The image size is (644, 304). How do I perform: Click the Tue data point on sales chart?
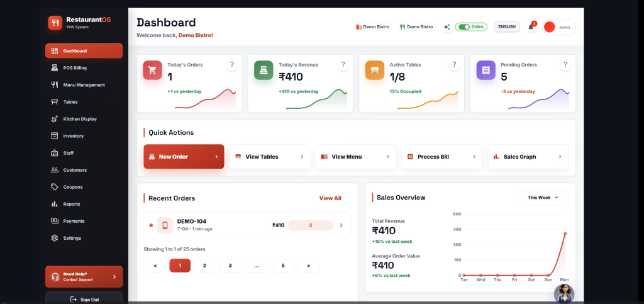pos(464,275)
